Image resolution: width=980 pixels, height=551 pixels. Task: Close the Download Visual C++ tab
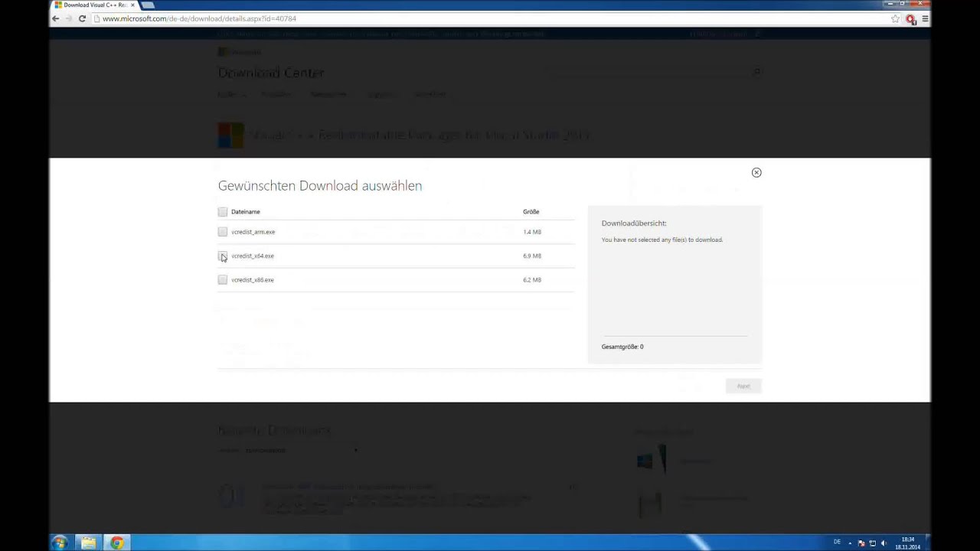coord(132,5)
